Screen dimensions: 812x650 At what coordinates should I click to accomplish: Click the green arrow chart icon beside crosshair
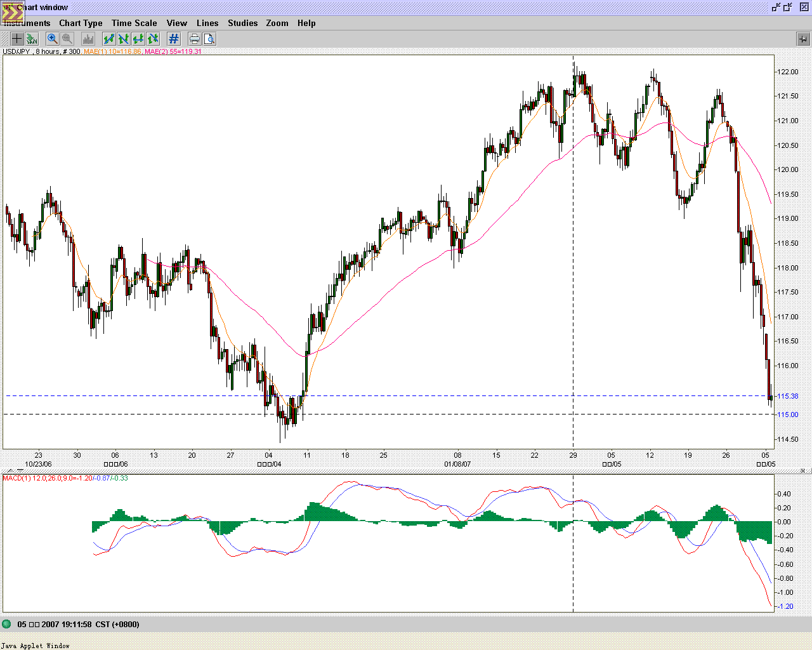(x=31, y=39)
